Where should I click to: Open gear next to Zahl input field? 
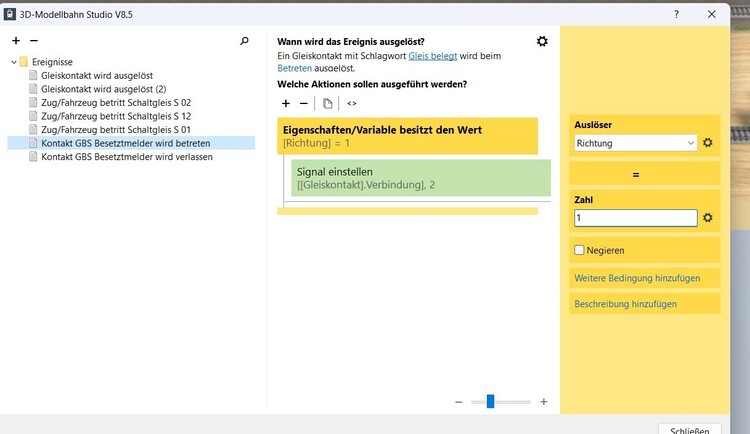[708, 218]
